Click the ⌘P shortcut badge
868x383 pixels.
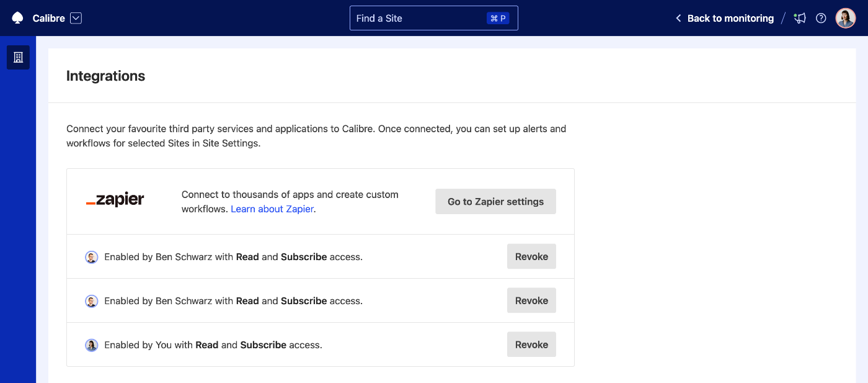tap(499, 18)
